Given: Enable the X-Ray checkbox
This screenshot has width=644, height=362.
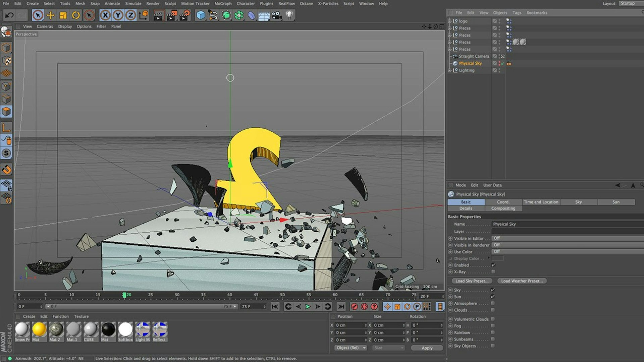Looking at the screenshot, I should pyautogui.click(x=493, y=272).
